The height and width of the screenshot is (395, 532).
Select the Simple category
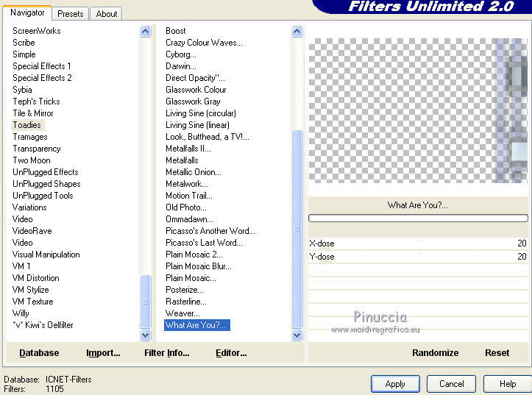[x=24, y=54]
